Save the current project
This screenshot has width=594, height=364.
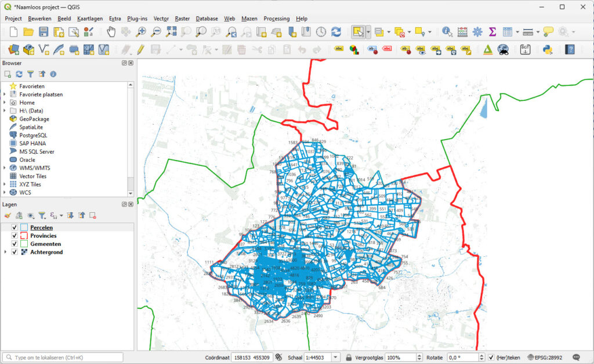[44, 32]
